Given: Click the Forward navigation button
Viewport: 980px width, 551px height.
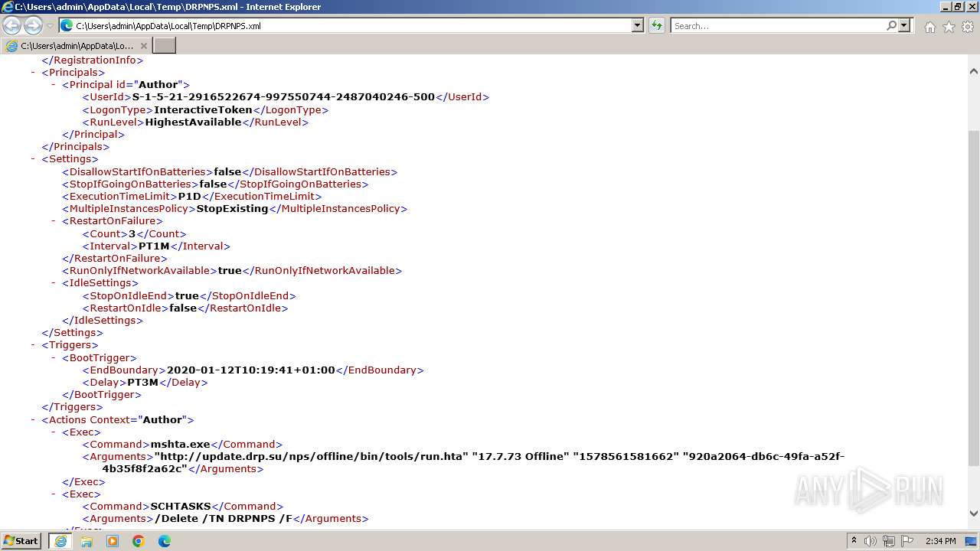Looking at the screenshot, I should pos(33,26).
